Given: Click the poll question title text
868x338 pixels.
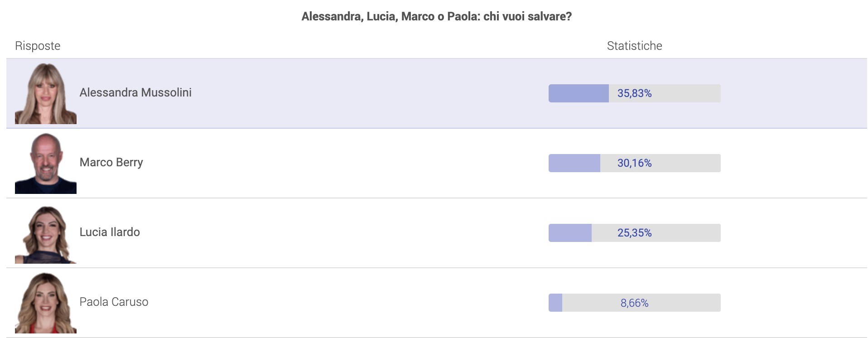Looking at the screenshot, I should [x=436, y=16].
